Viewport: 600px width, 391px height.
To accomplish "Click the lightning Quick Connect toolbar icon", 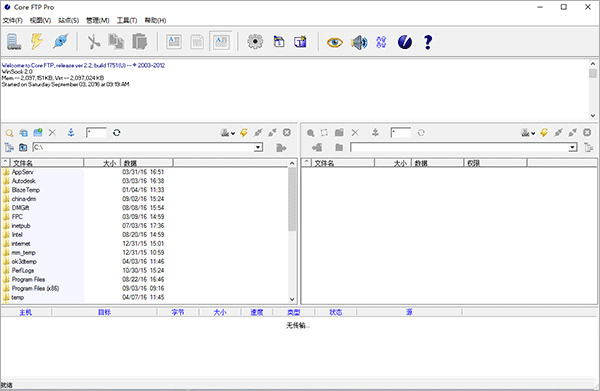I will [x=37, y=41].
